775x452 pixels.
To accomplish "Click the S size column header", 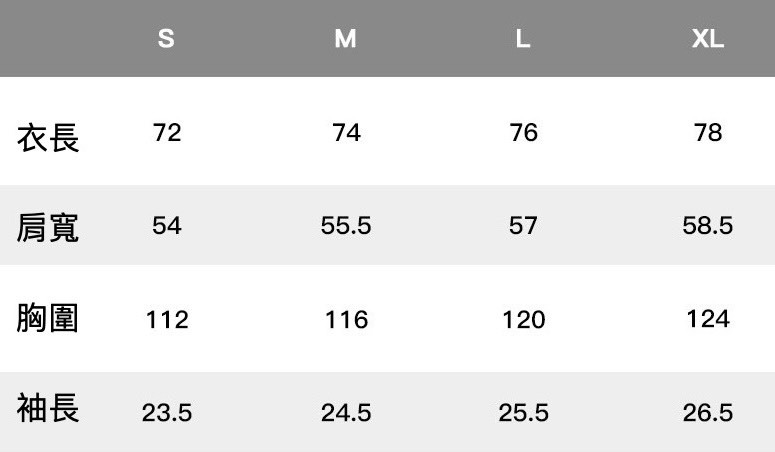I will click(x=166, y=39).
